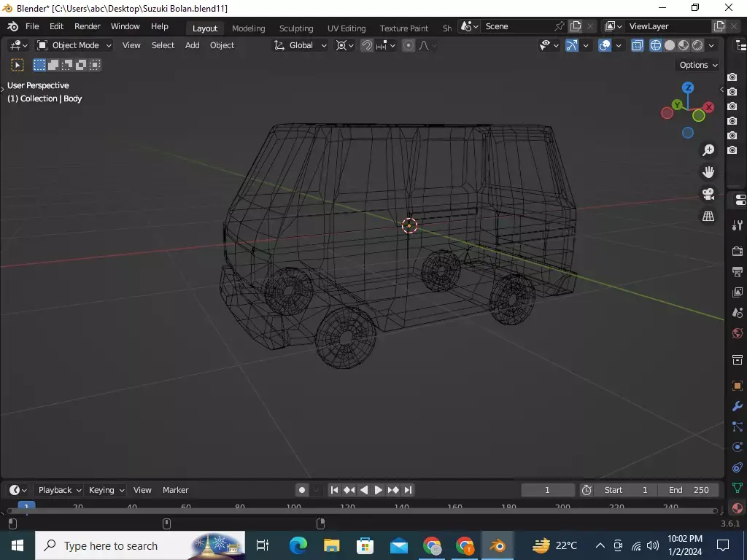Open the Keying dropdown
Image resolution: width=747 pixels, height=560 pixels.
(x=107, y=490)
